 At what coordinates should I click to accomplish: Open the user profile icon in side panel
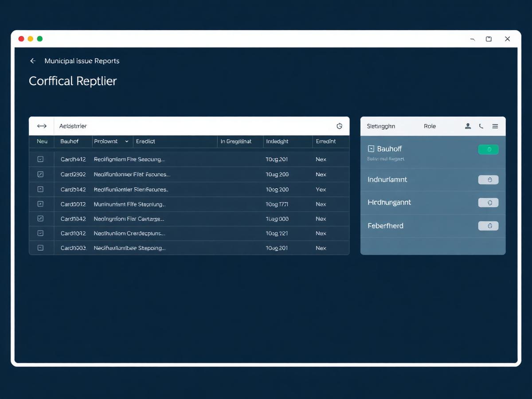click(x=468, y=126)
